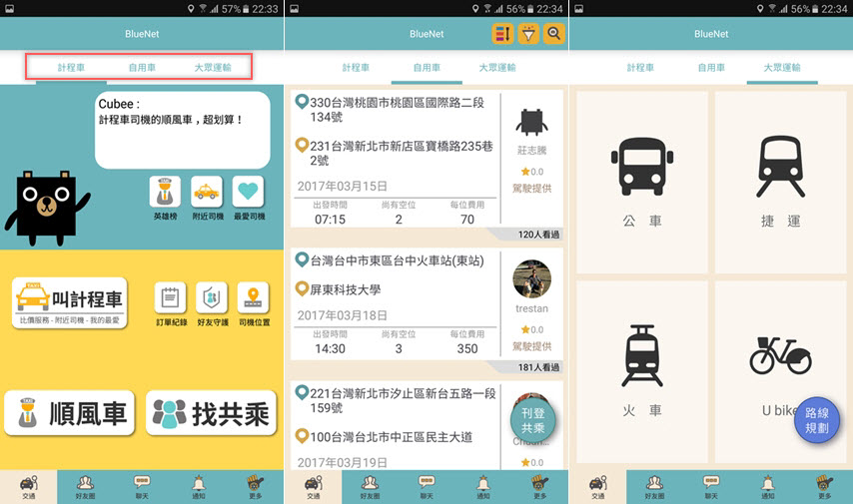Tap the Cubee speech bubble message
Viewport: 853px width, 504px height.
[182, 130]
